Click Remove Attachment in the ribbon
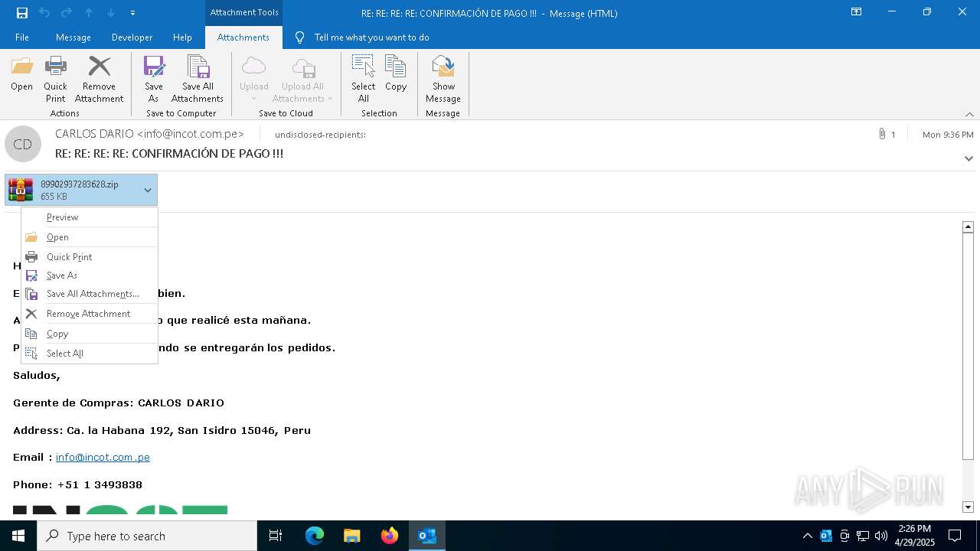980x551 pixels. tap(99, 80)
